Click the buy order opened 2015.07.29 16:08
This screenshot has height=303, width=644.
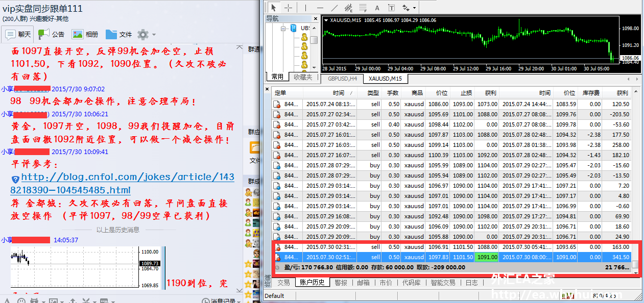click(451, 216)
